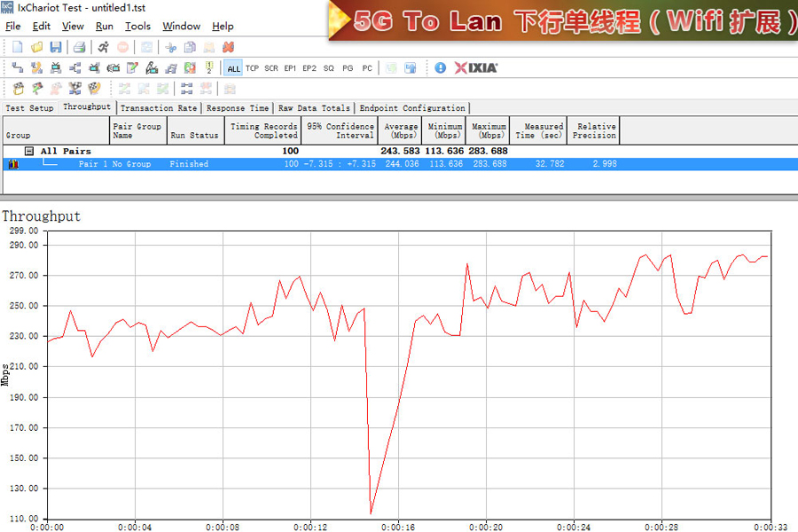798x532 pixels.
Task: Open the Window menu
Action: click(x=182, y=27)
